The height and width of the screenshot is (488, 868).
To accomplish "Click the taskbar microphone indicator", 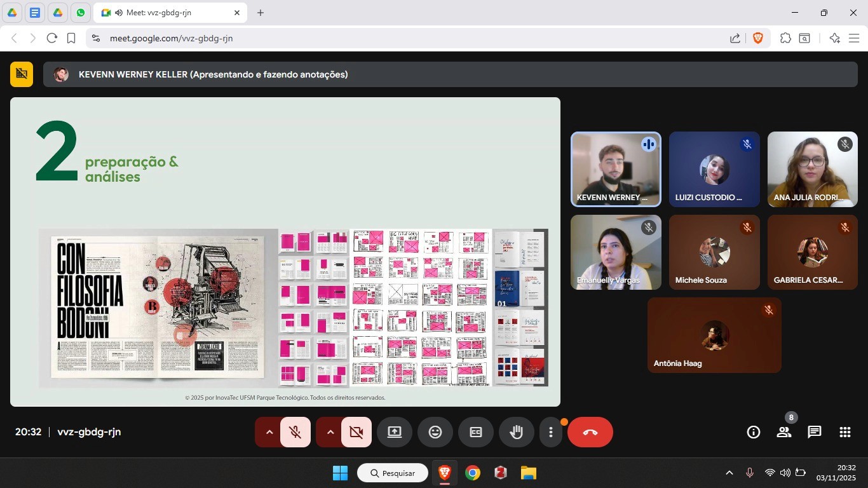I will 750,473.
